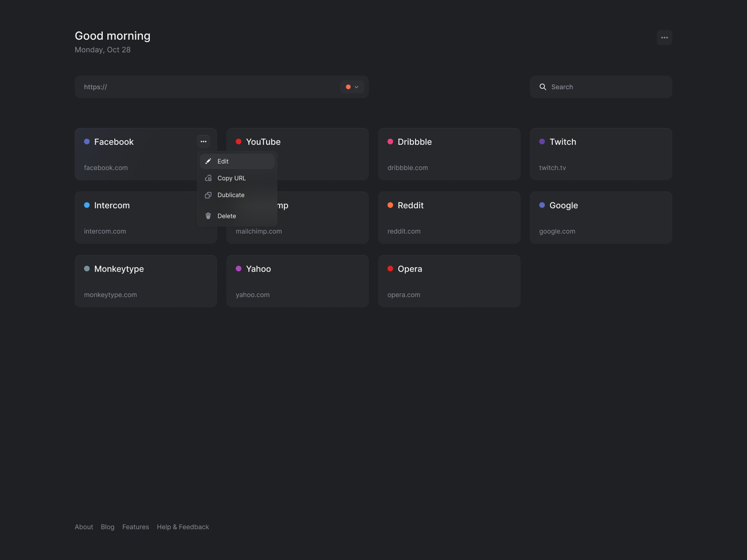747x560 pixels.
Task: Click the Features footer link
Action: click(x=135, y=527)
